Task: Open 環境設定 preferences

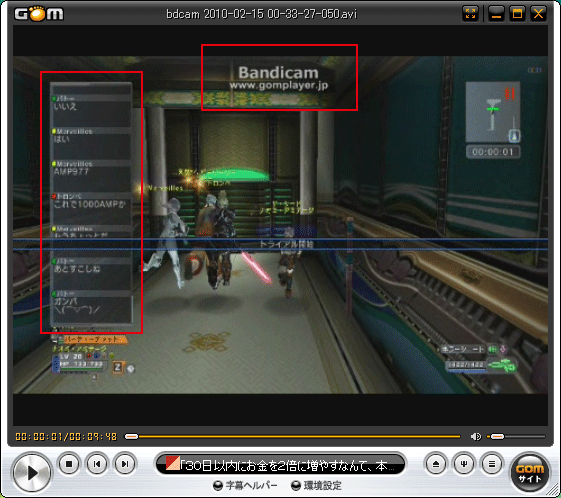Action: (316, 485)
